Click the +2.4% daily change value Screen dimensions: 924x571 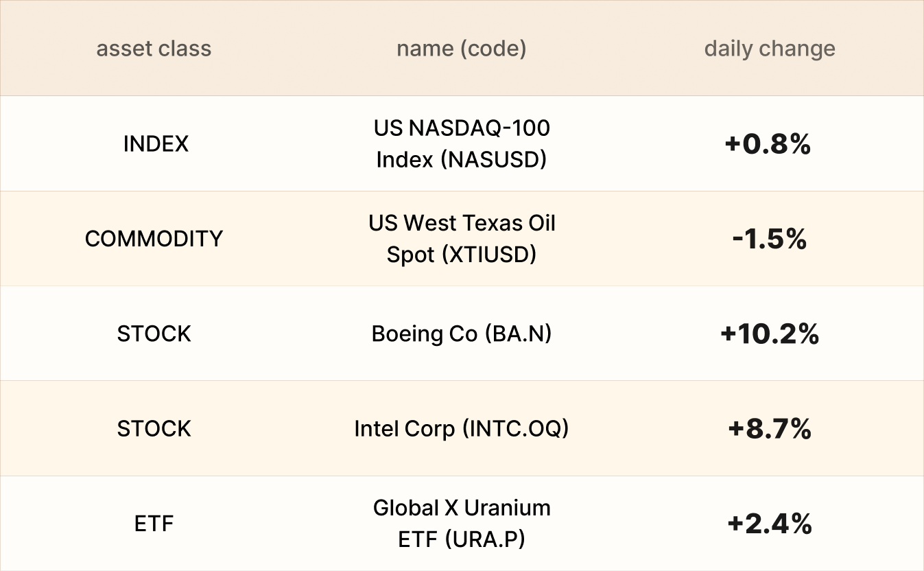(x=770, y=524)
